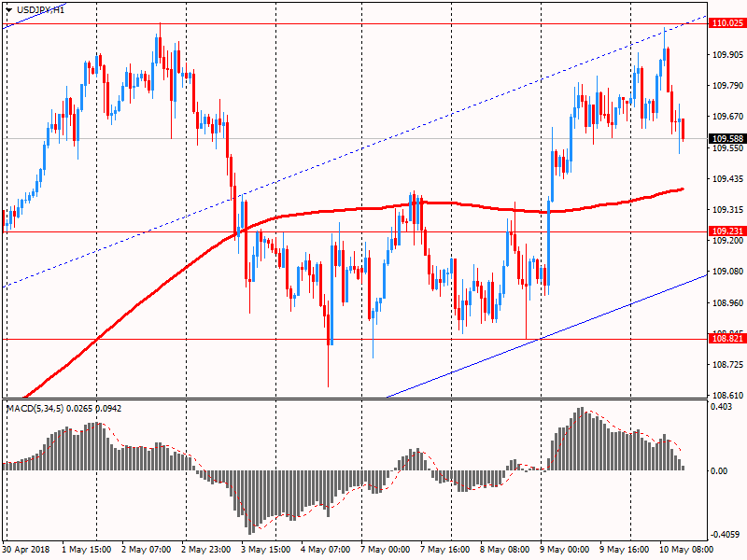Click the 109.670 price axis value
The height and width of the screenshot is (560, 747).
coord(727,116)
